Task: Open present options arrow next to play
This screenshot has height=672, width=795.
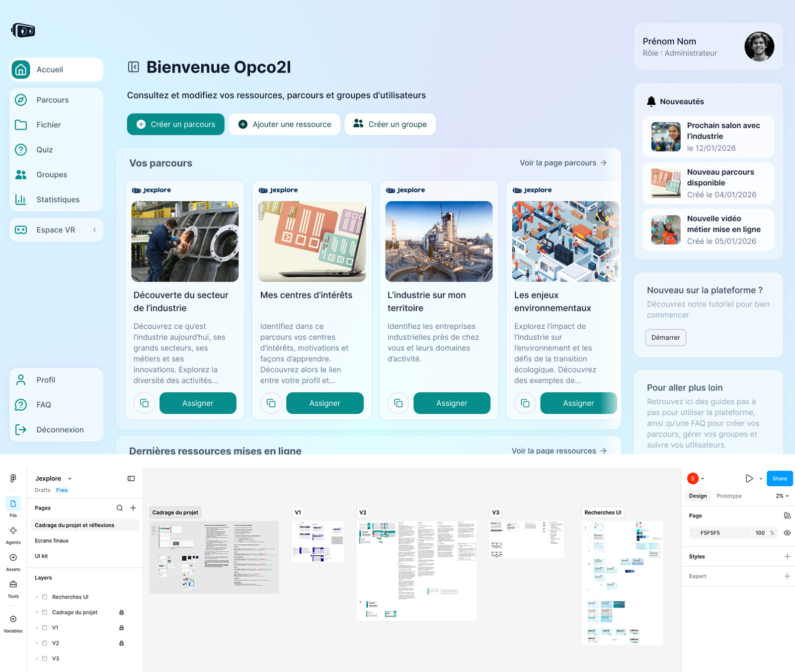Action: [x=761, y=479]
